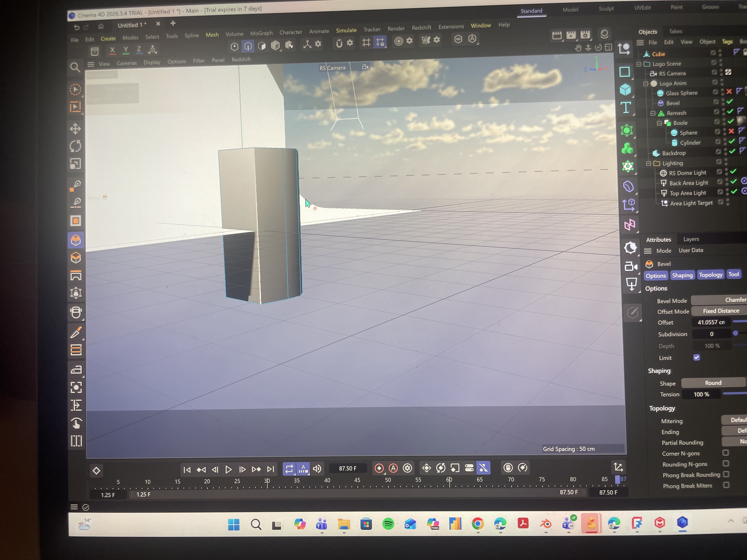Click the Record Active Objects button
Image resolution: width=747 pixels, height=560 pixels.
(x=379, y=468)
